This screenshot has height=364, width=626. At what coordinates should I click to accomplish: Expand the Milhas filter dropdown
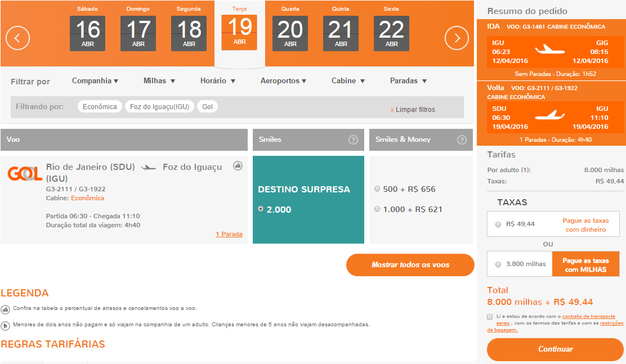click(x=159, y=80)
